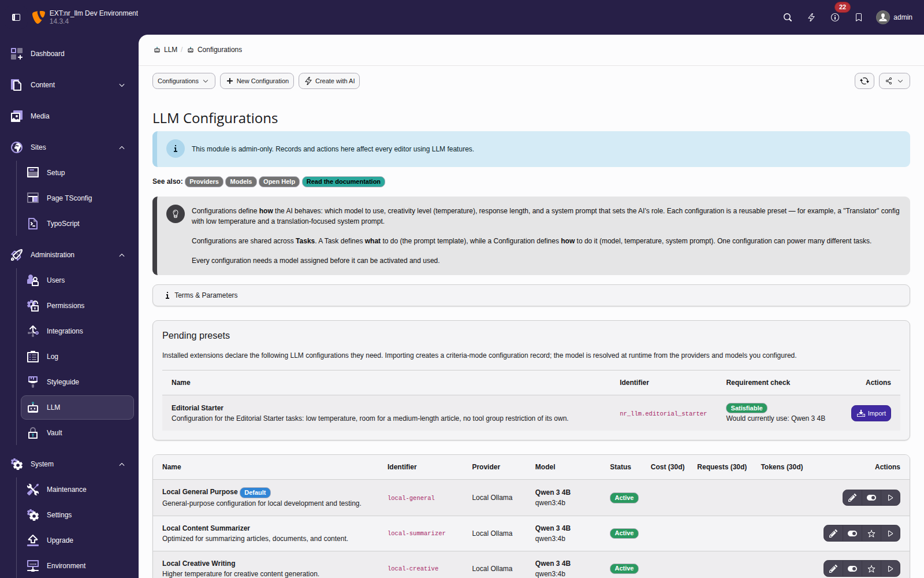The height and width of the screenshot is (578, 924).
Task: Click the local-summarizer identifier
Action: coord(416,533)
